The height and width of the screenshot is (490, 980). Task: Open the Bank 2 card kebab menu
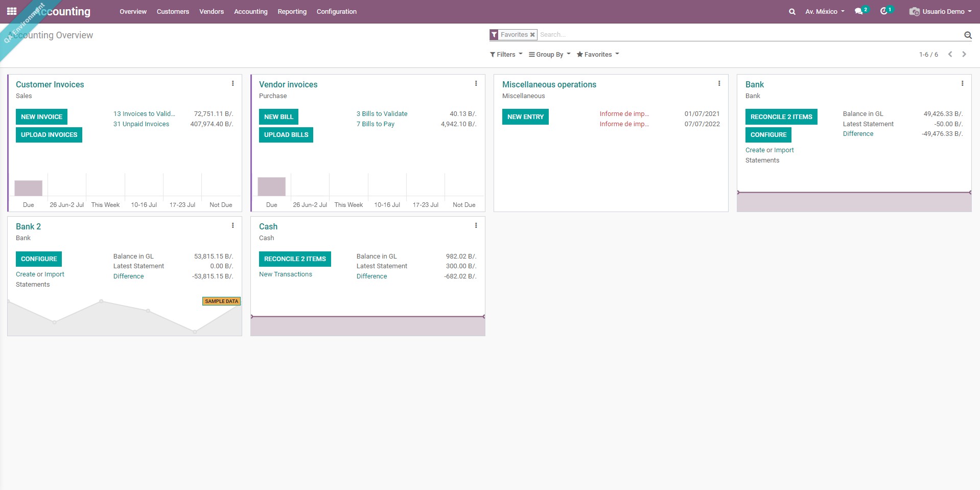pos(233,225)
